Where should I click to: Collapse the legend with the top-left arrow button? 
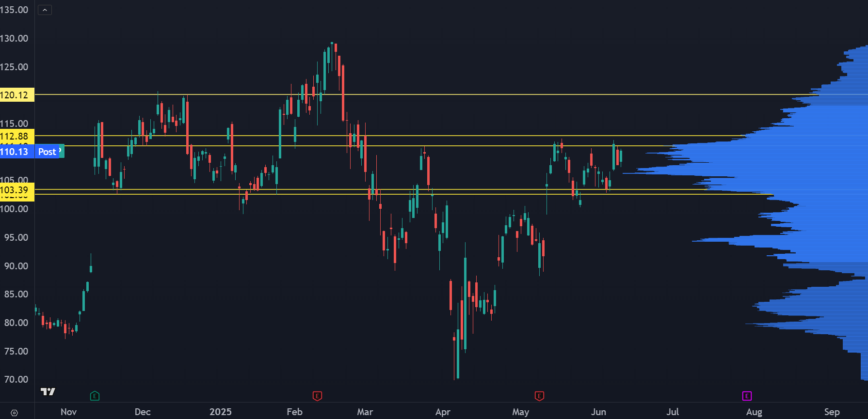[45, 10]
